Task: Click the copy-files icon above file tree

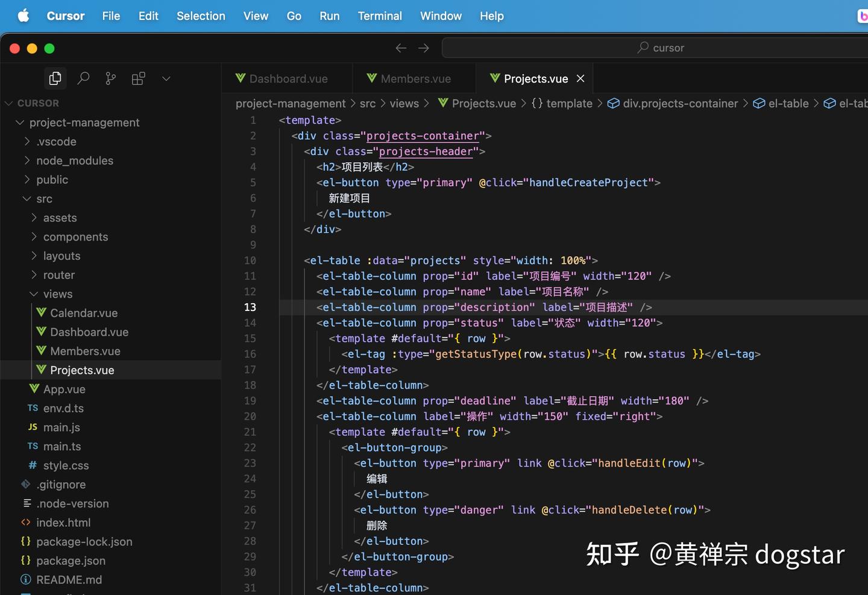Action: [x=55, y=78]
